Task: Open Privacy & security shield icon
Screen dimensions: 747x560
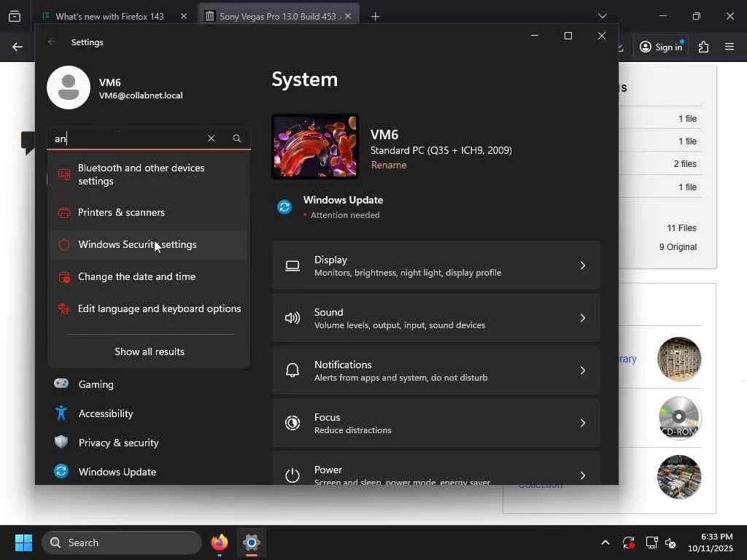Action: click(61, 443)
